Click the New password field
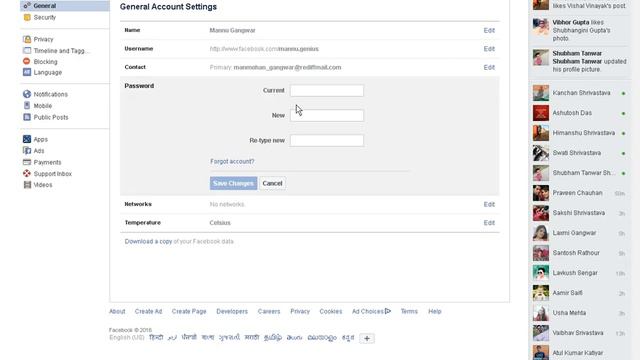 [x=327, y=116]
